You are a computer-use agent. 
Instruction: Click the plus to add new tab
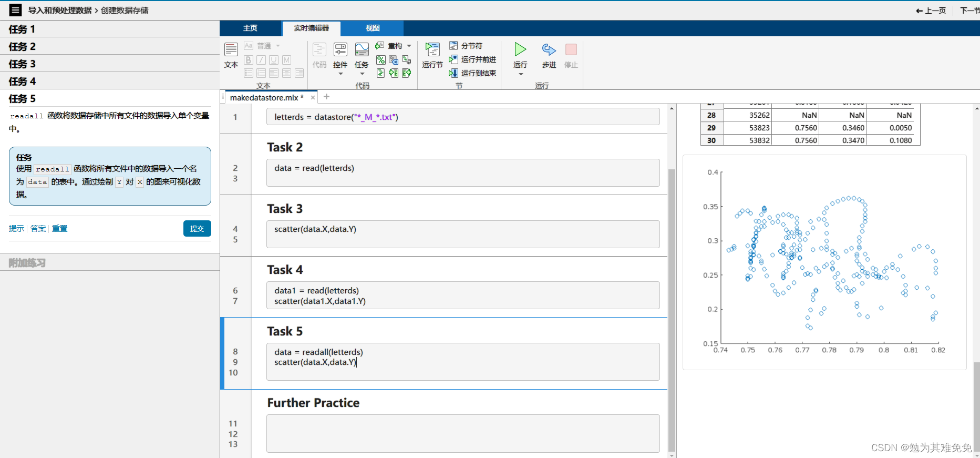(326, 97)
